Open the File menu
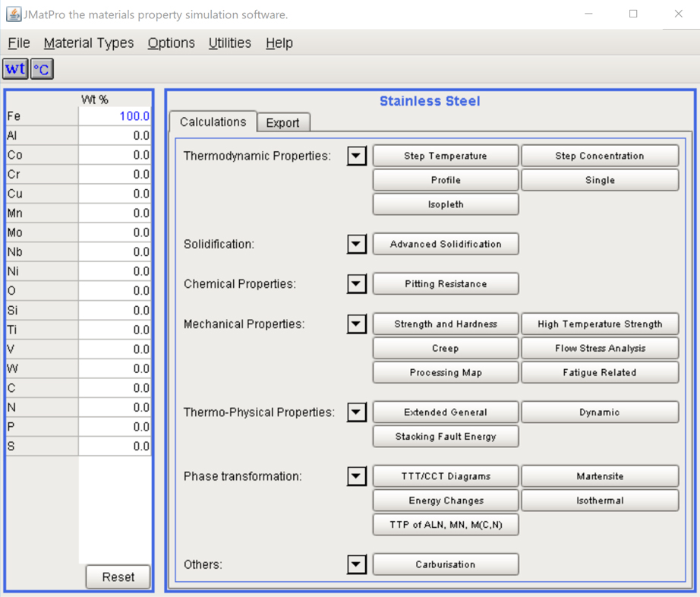Screen dimensions: 700x597 pyautogui.click(x=19, y=43)
